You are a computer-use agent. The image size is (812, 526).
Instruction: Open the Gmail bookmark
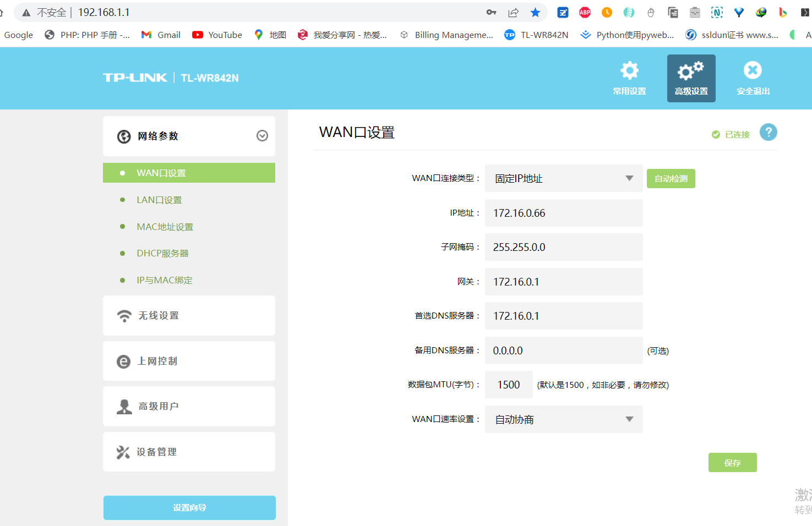(161, 35)
